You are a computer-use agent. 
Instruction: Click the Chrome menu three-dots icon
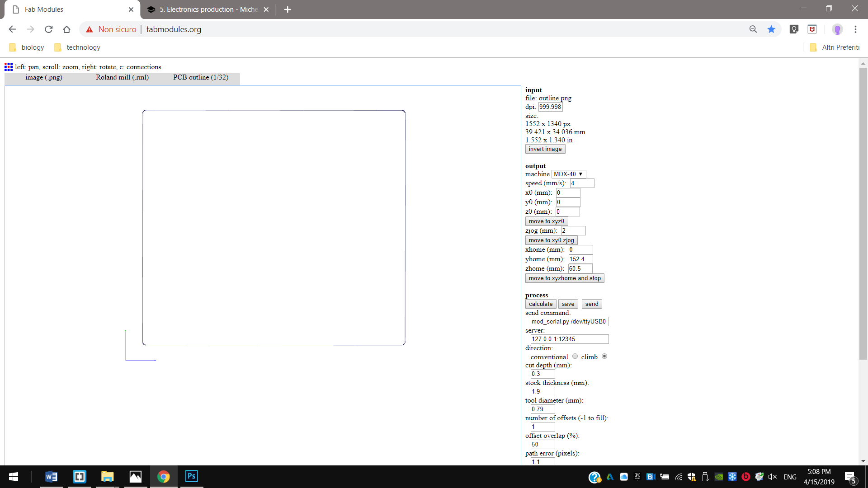pos(855,29)
